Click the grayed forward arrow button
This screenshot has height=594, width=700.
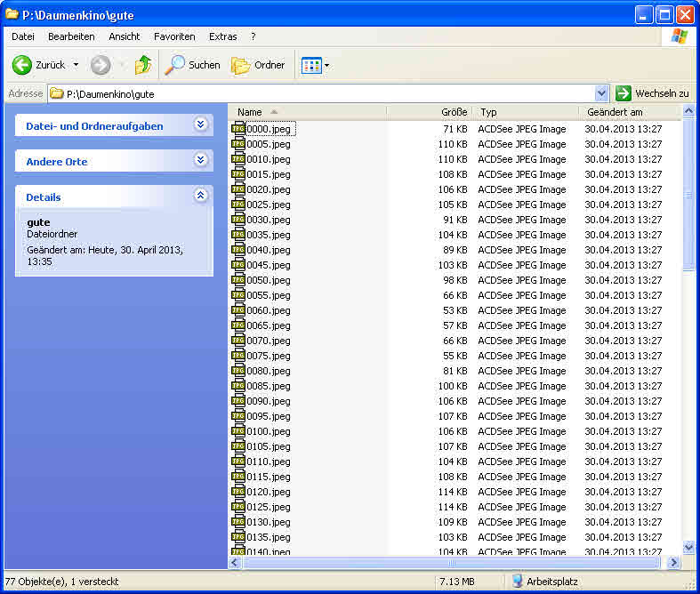point(101,65)
